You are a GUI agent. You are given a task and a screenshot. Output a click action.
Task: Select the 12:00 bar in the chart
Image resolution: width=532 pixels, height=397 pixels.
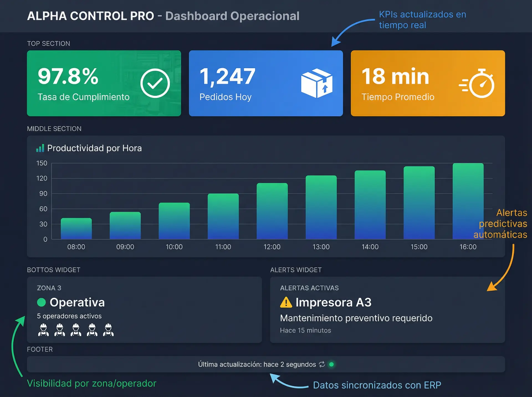[272, 211]
